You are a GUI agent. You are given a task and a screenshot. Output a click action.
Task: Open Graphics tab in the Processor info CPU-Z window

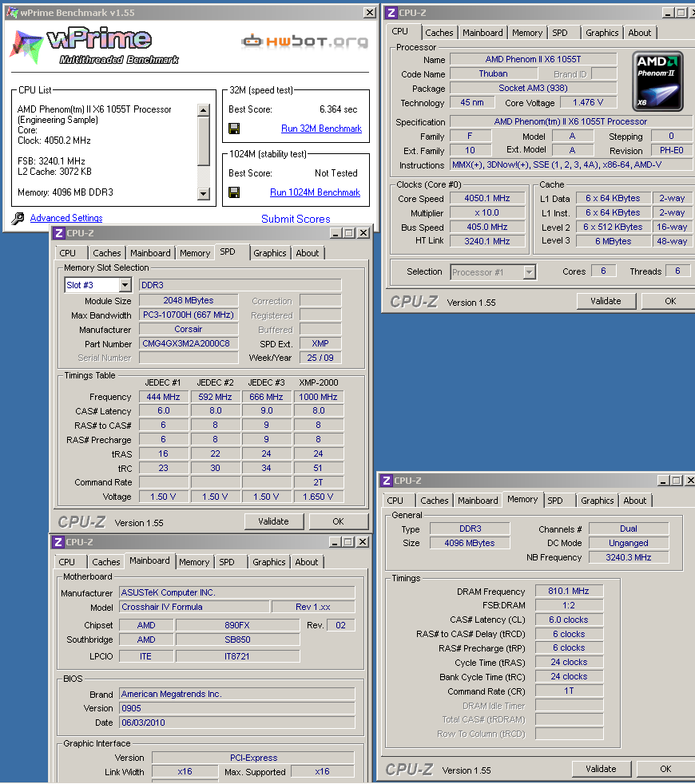coord(602,33)
